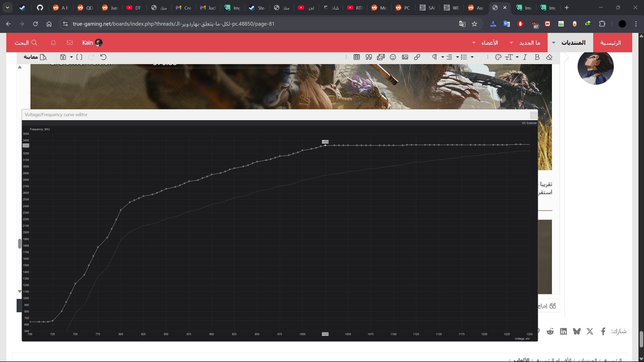
Task: Click the page scrollbar thumb at right edge
Action: pos(641,339)
